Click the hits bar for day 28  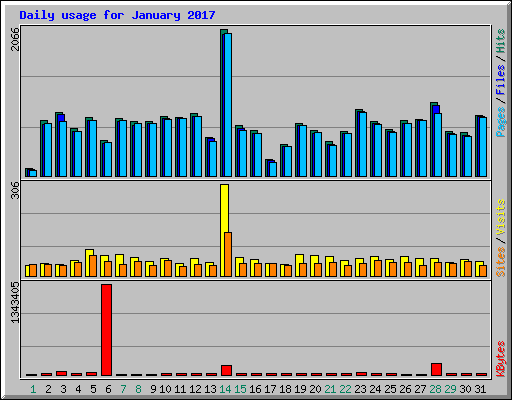coord(434,139)
